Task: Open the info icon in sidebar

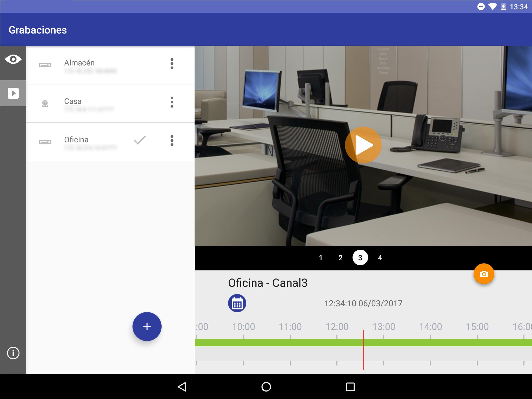Action: [x=13, y=353]
